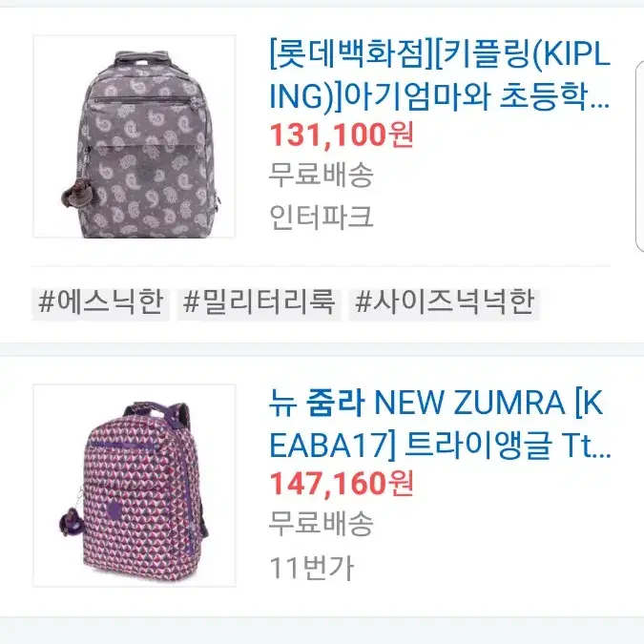Tap the purple logo badge on the triangle backpack

click(x=114, y=507)
